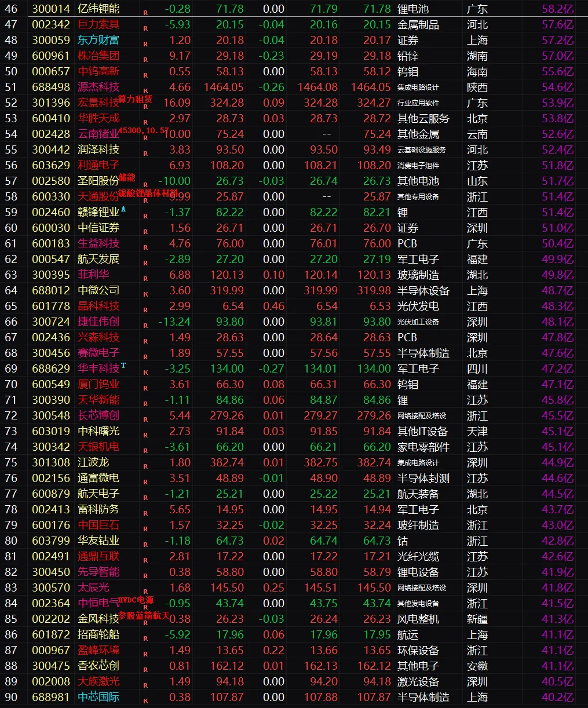Click the 航天发展 stock name
Image resolution: width=588 pixels, height=708 pixels.
pos(98,259)
